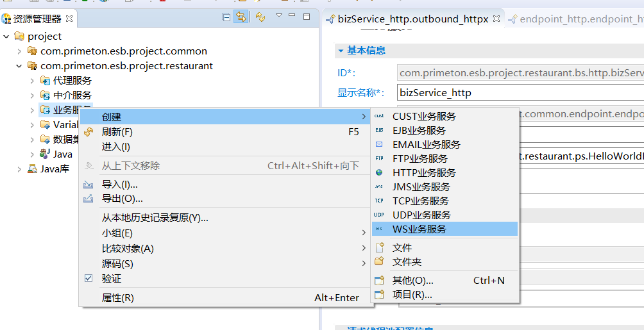The width and height of the screenshot is (644, 330).
Task: Click the Collapse All icon in 资源管理器
Action: [226, 17]
